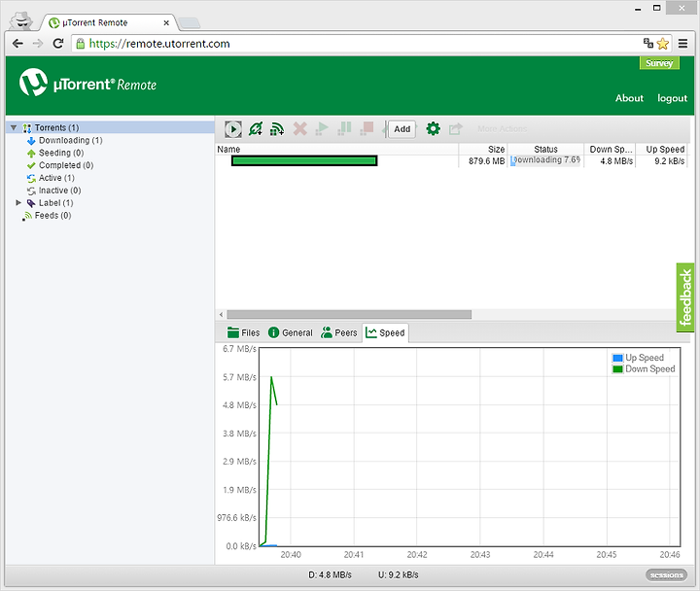
Task: Click the translate icon in address bar
Action: pos(648,43)
